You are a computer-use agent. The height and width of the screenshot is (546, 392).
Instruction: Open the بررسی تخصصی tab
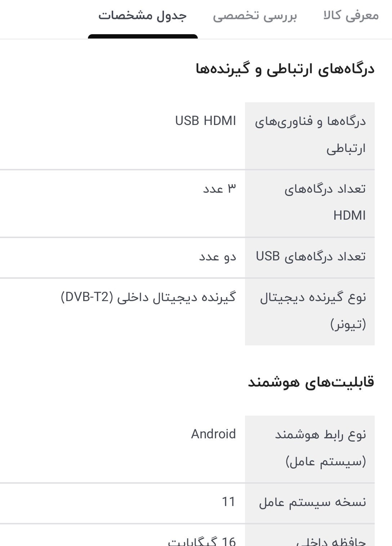click(255, 16)
